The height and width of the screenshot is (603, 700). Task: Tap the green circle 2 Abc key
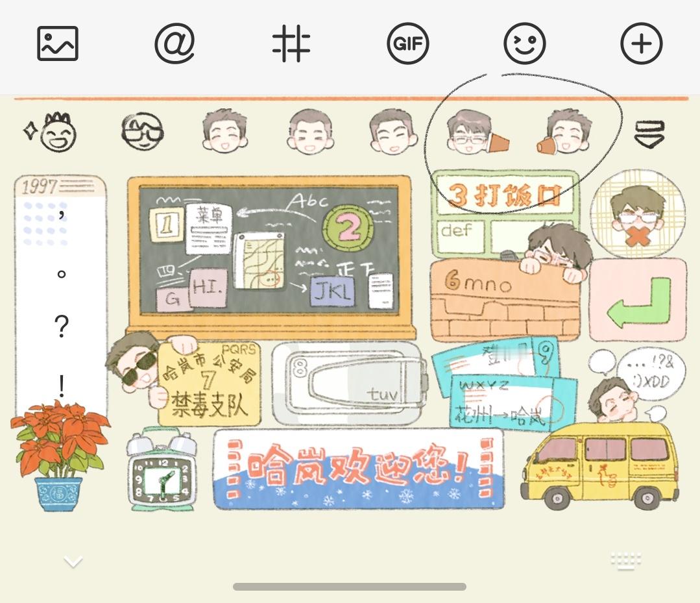[348, 228]
